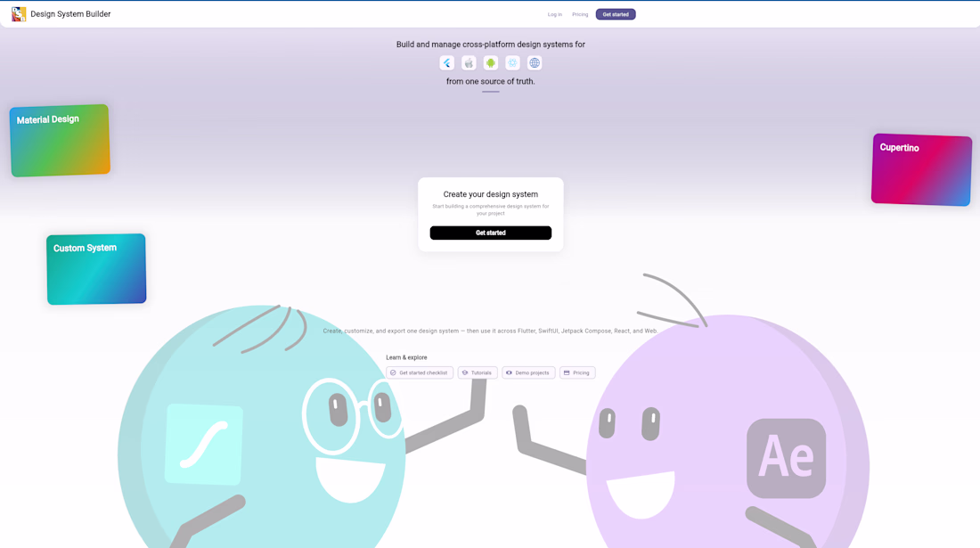Select the Flutter platform icon
This screenshot has height=548, width=980.
(447, 63)
